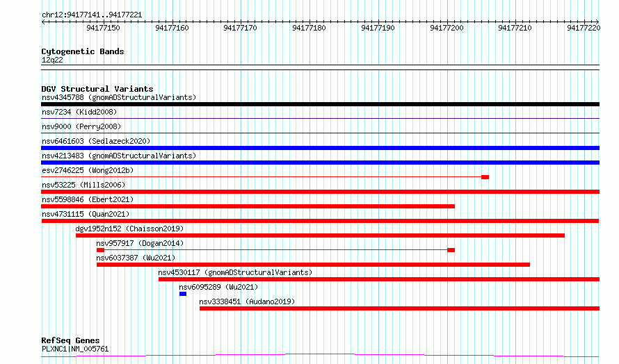The width and height of the screenshot is (619, 364).
Task: Click variant label esv2746225 (Wong2012b)
Action: (88, 170)
